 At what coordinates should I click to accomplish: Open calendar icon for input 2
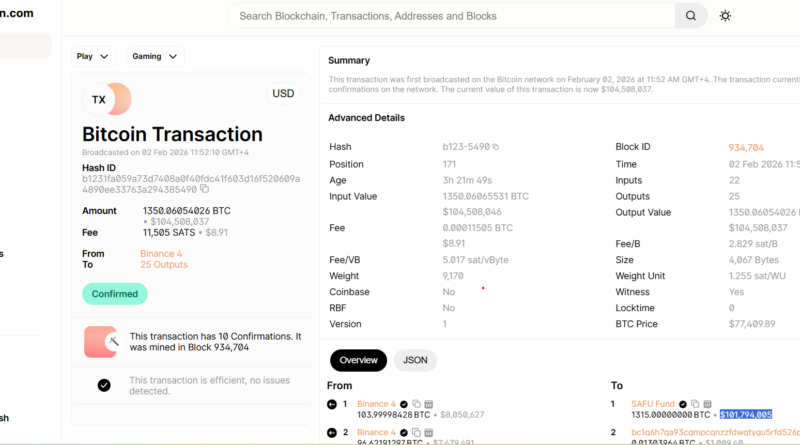coord(429,433)
